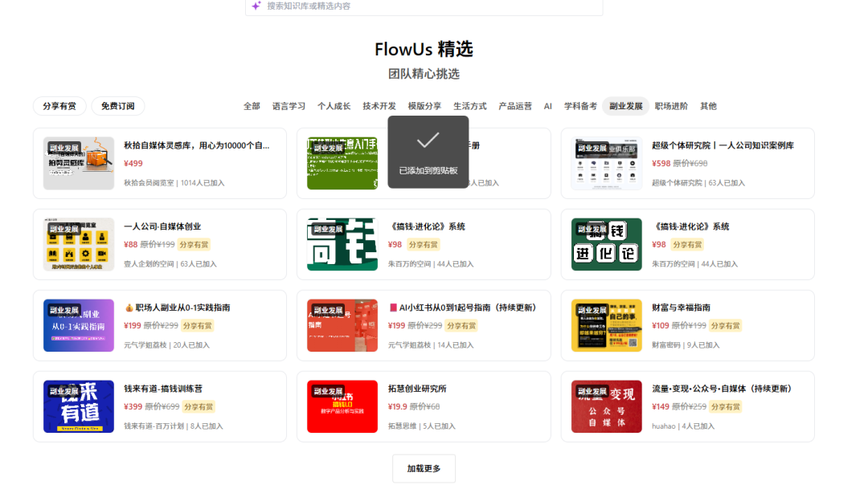Open 秋拾自媒体灵感库 card thumbnail
The image size is (868, 493).
click(79, 163)
